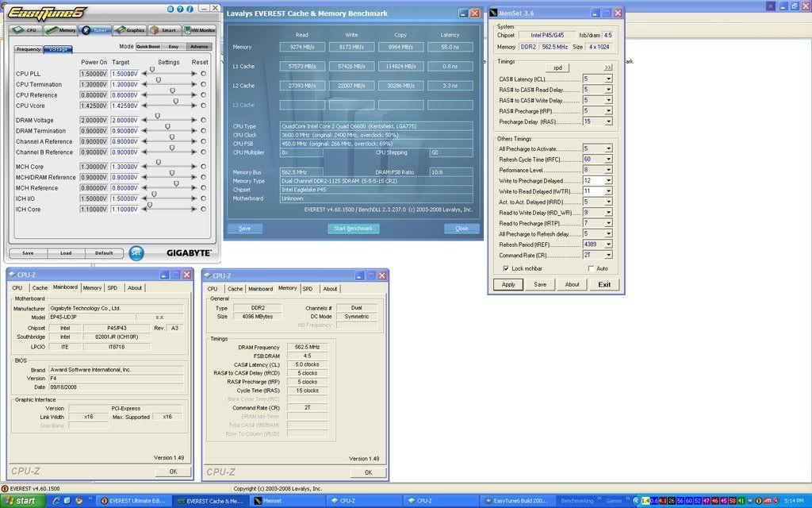Click the CPU Vcore Target voltage field
The height and width of the screenshot is (508, 812).
[x=124, y=106]
